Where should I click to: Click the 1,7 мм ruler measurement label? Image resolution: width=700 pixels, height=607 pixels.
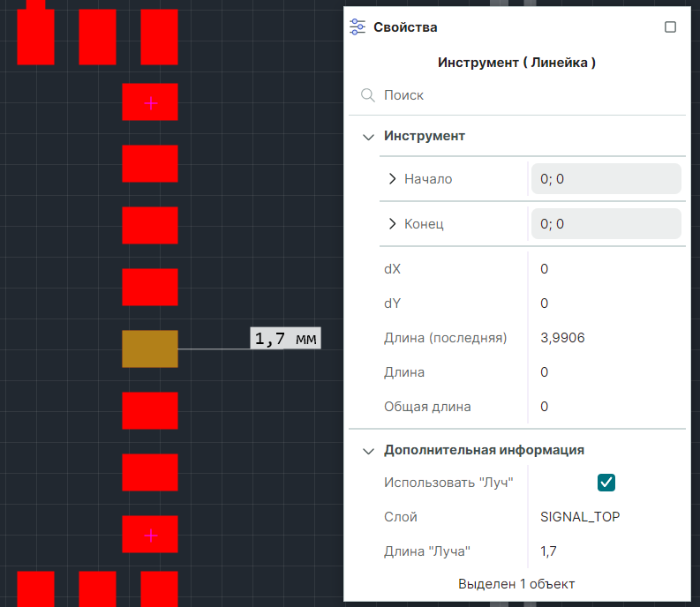point(285,338)
